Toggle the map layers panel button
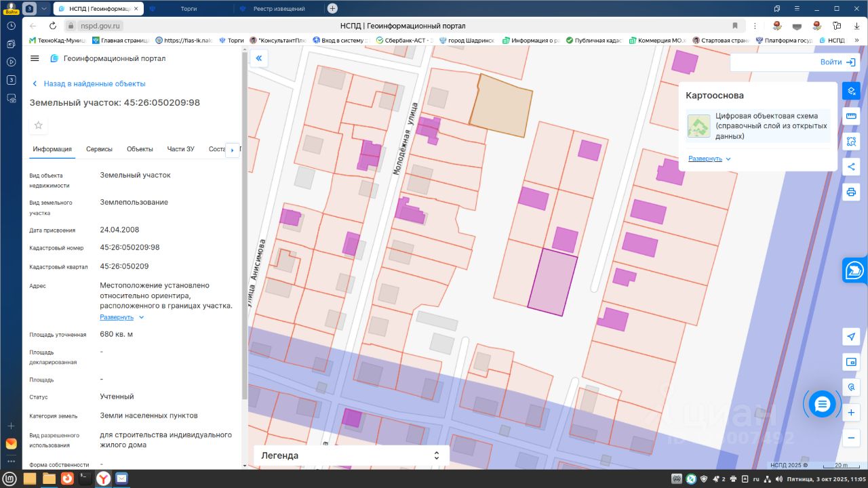Viewport: 868px width, 488px height. [851, 91]
